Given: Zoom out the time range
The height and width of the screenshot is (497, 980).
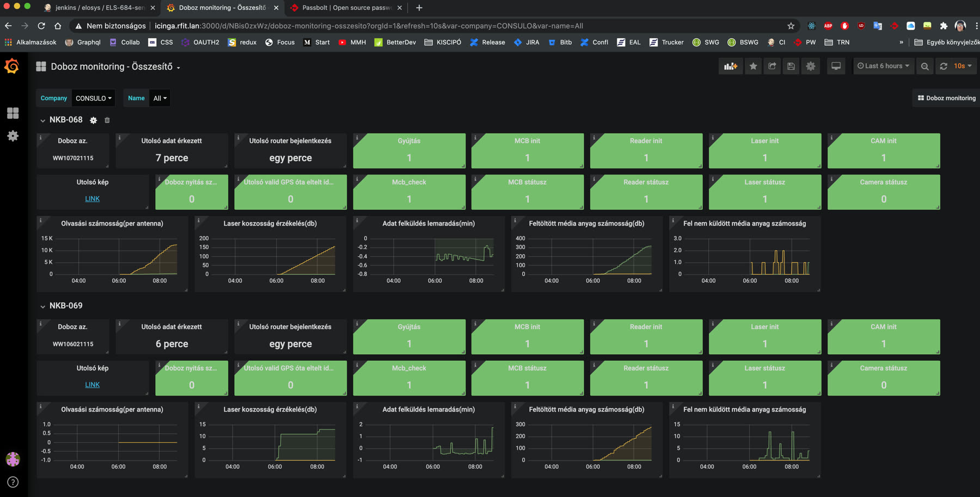Looking at the screenshot, I should [x=924, y=66].
